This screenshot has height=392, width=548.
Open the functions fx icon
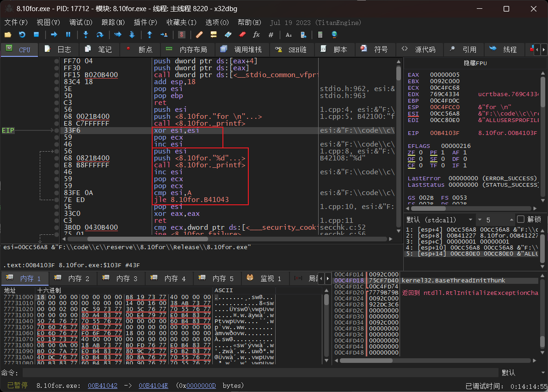pyautogui.click(x=257, y=35)
